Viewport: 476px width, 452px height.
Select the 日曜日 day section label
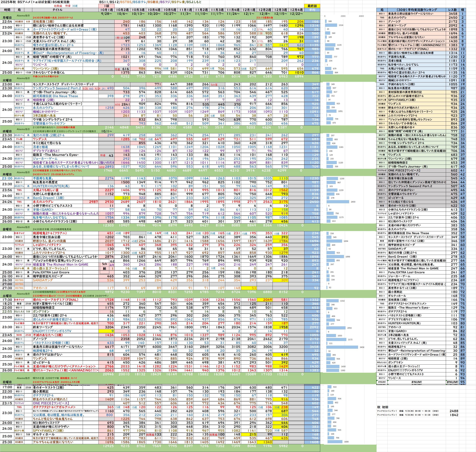click(7, 382)
